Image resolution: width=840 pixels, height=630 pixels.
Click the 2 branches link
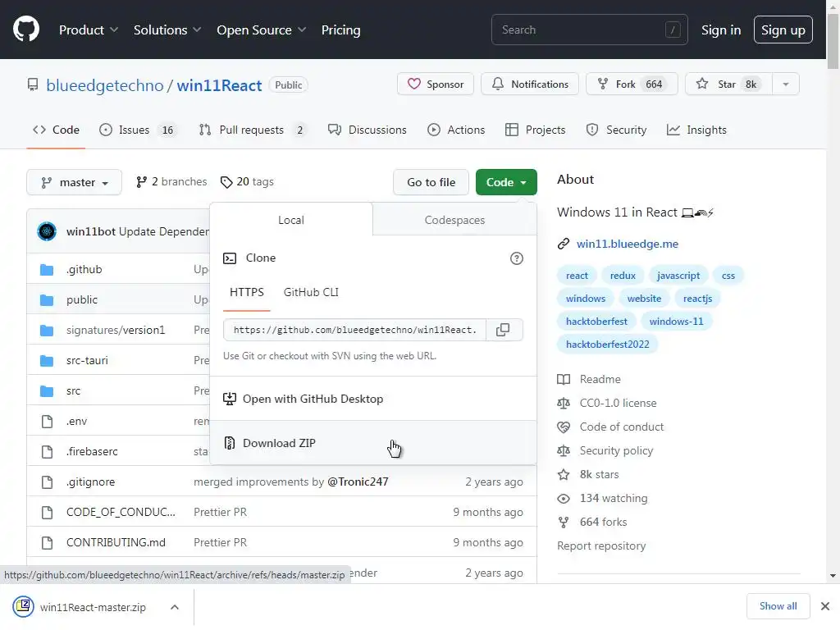pyautogui.click(x=171, y=182)
